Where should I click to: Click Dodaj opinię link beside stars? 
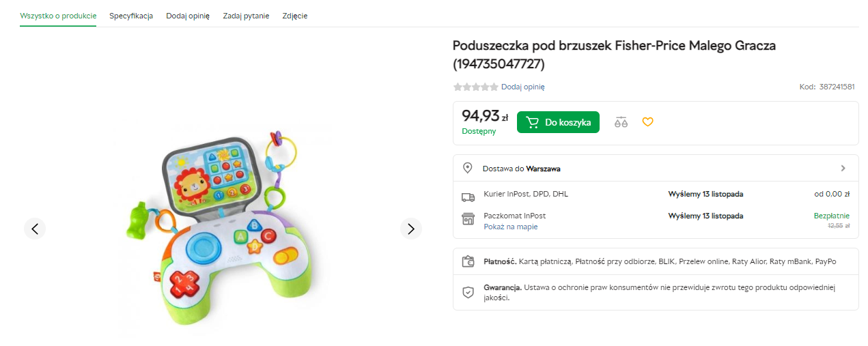coord(522,87)
